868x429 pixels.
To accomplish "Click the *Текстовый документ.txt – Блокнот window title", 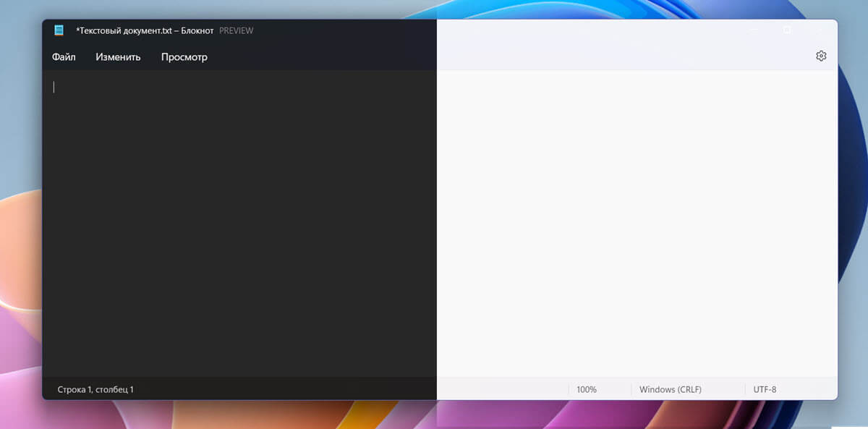I will pyautogui.click(x=145, y=30).
